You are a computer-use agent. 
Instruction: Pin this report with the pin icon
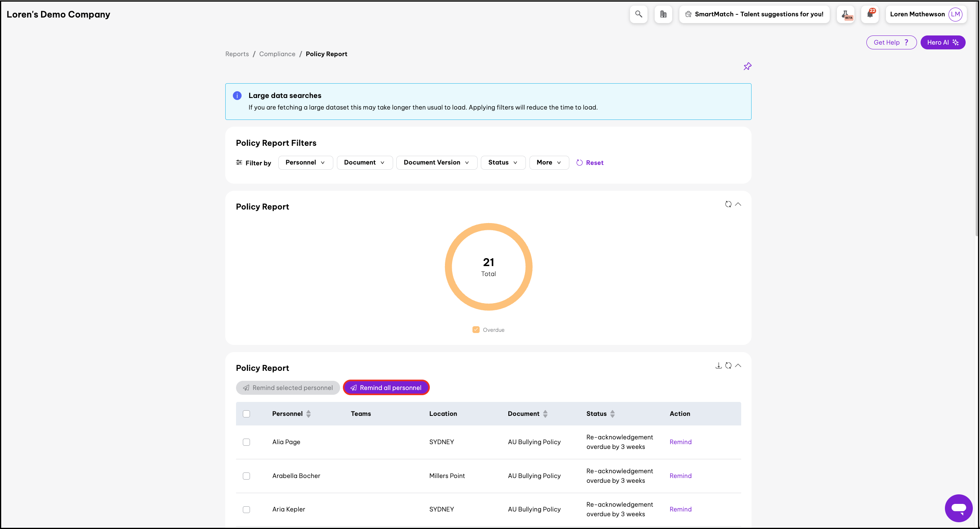point(747,67)
